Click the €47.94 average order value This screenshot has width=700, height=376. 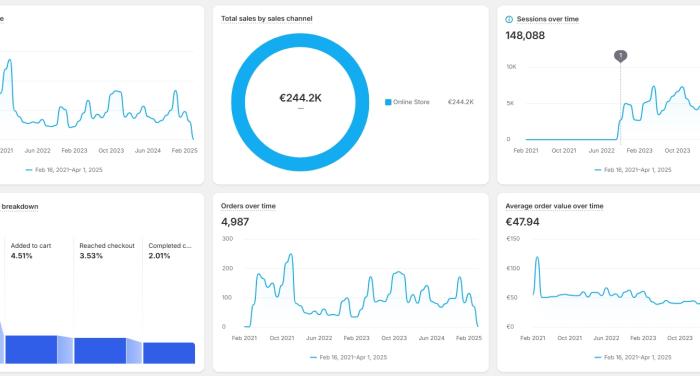(x=522, y=222)
